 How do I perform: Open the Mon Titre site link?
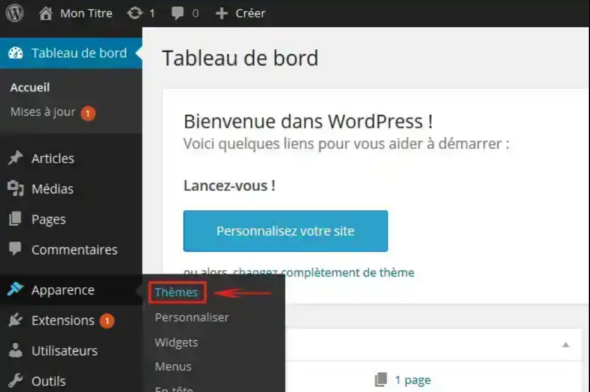[x=86, y=14]
